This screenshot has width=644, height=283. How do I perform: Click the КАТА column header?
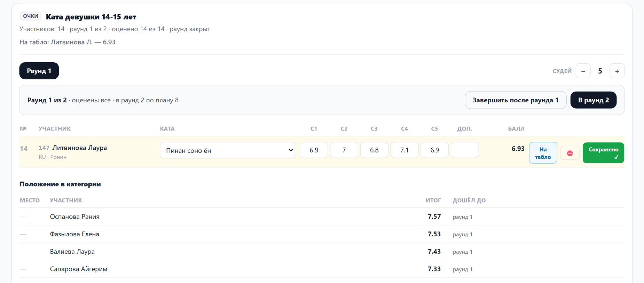[167, 129]
